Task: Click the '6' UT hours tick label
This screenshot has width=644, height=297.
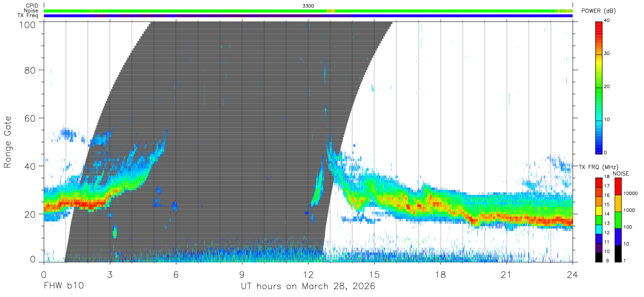Action: (x=176, y=274)
